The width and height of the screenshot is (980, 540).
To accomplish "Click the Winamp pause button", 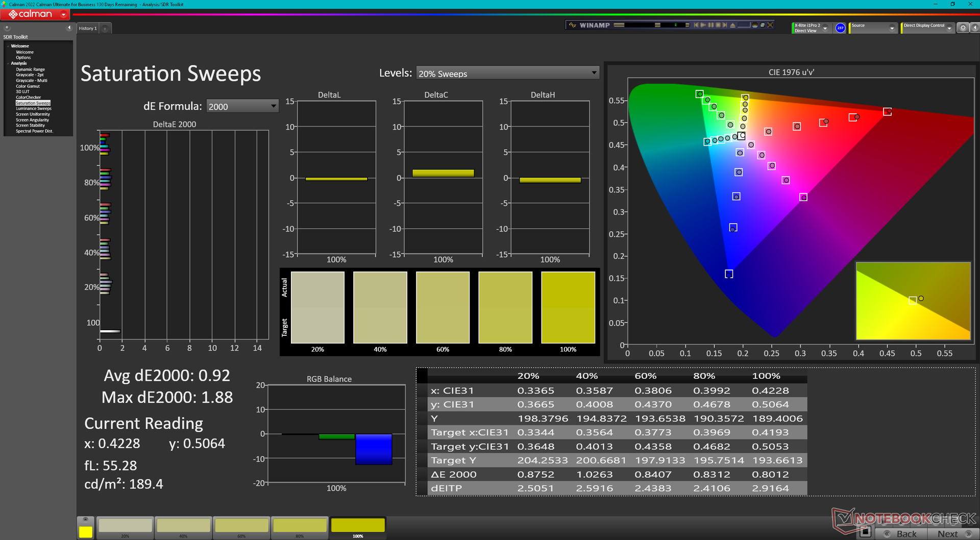I will (710, 25).
